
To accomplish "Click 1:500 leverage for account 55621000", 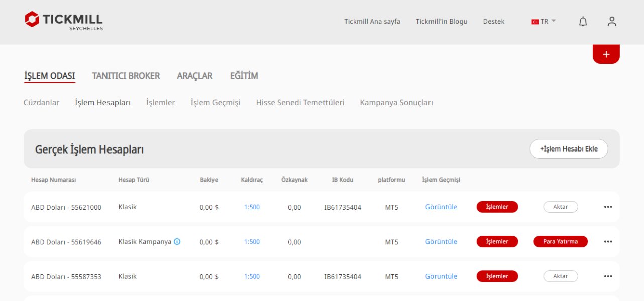I will pyautogui.click(x=252, y=207).
